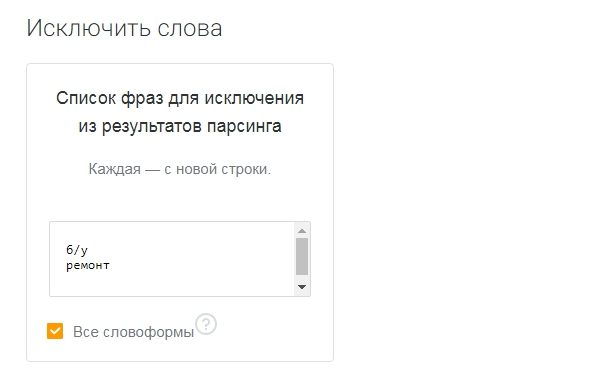This screenshot has width=591, height=387.
Task: Click the gray scrollbar thumb in textarea
Action: point(302,257)
